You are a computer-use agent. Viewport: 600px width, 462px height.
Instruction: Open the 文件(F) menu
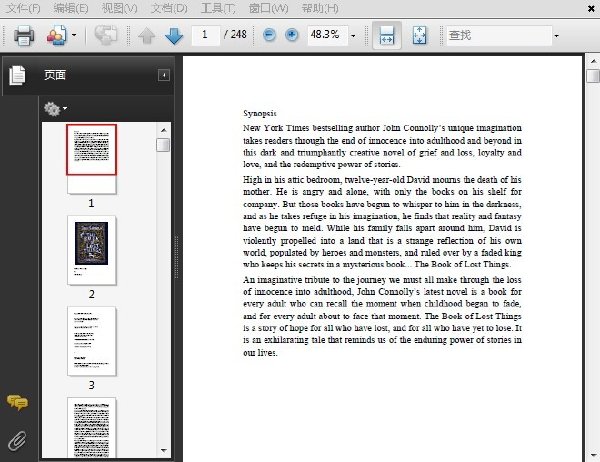pyautogui.click(x=23, y=8)
